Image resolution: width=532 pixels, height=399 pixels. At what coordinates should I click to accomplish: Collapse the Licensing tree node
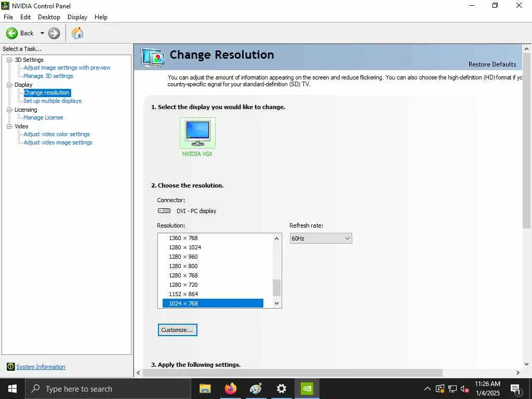9,110
